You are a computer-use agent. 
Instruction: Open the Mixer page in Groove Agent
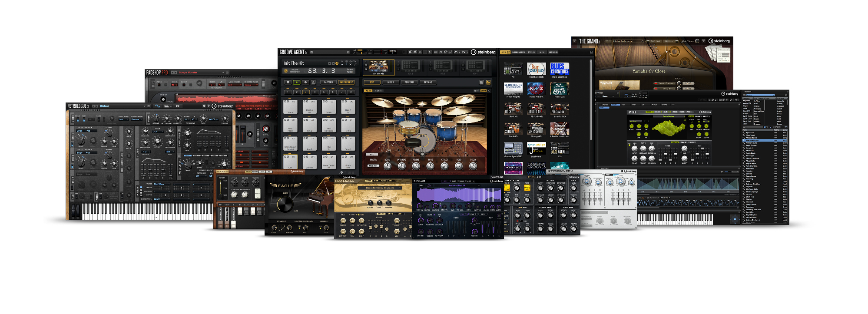[391, 82]
